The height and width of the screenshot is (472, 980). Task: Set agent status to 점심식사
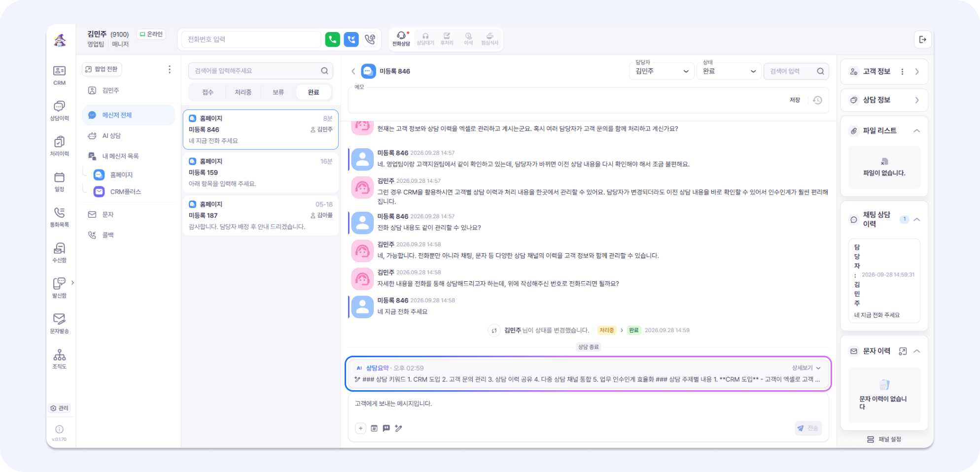point(490,39)
